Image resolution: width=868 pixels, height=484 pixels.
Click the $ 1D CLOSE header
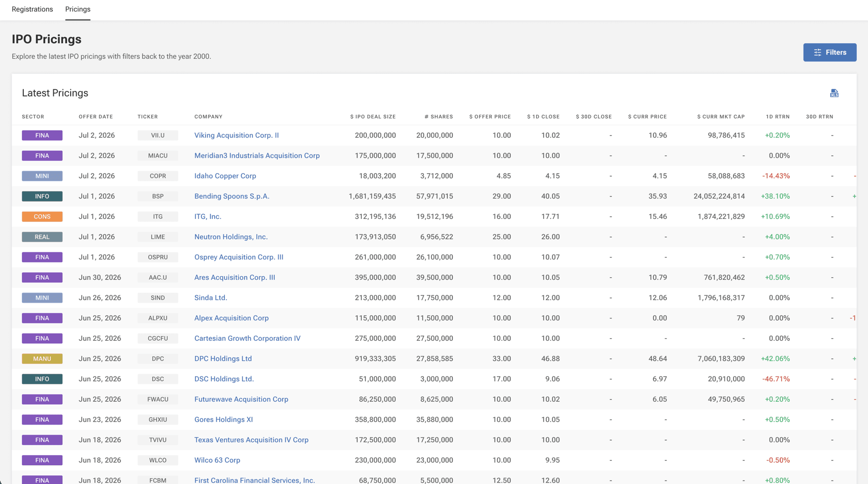pyautogui.click(x=544, y=117)
